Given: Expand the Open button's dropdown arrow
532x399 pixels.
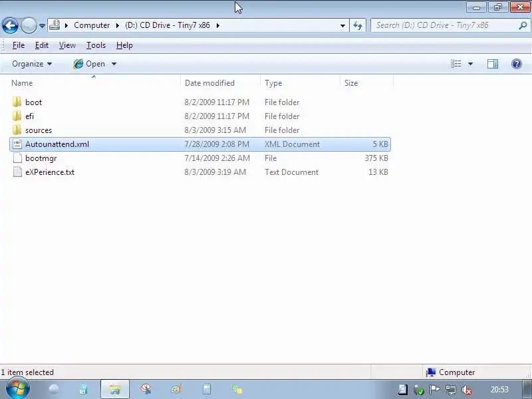Looking at the screenshot, I should 114,64.
